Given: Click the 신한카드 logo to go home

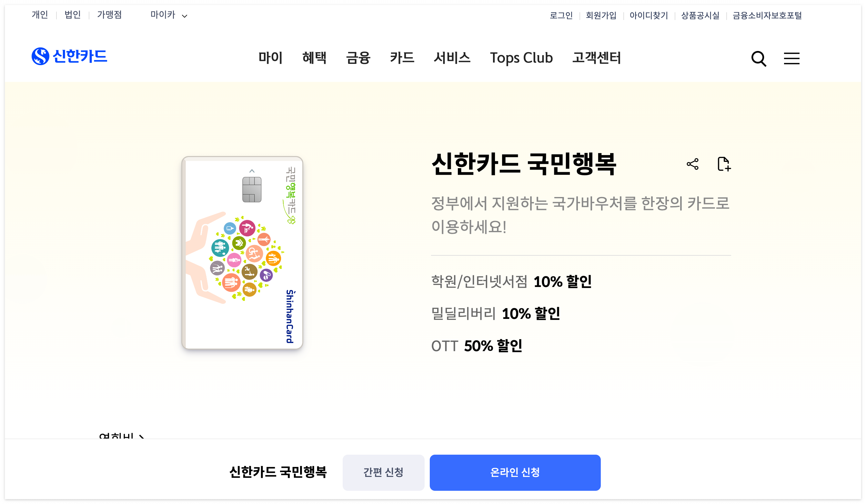Looking at the screenshot, I should pyautogui.click(x=69, y=57).
